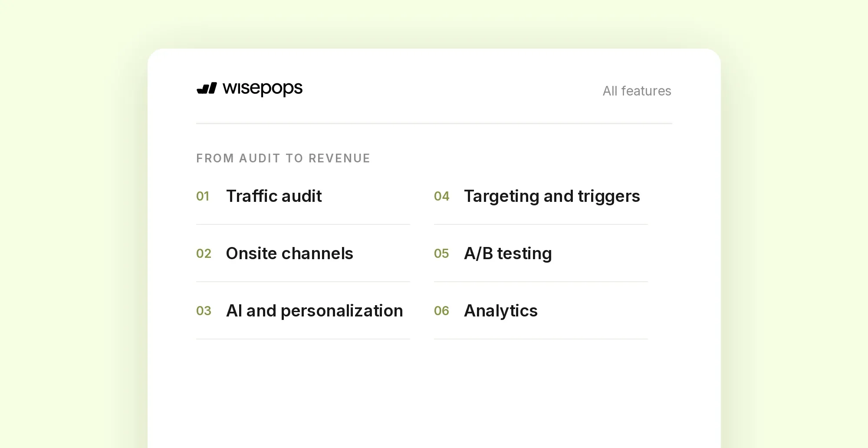The width and height of the screenshot is (868, 448).
Task: Click number 04 beside Targeting and triggers
Action: 441,196
